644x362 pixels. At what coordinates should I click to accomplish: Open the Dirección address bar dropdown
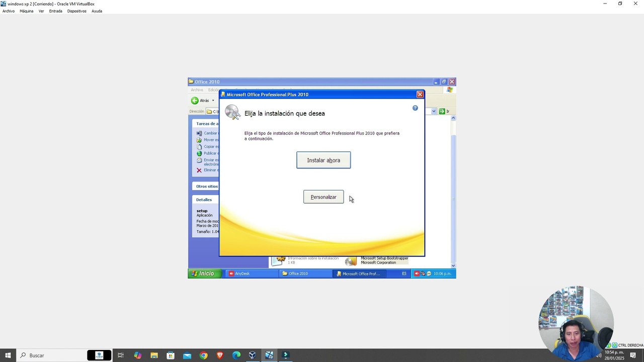[434, 112]
